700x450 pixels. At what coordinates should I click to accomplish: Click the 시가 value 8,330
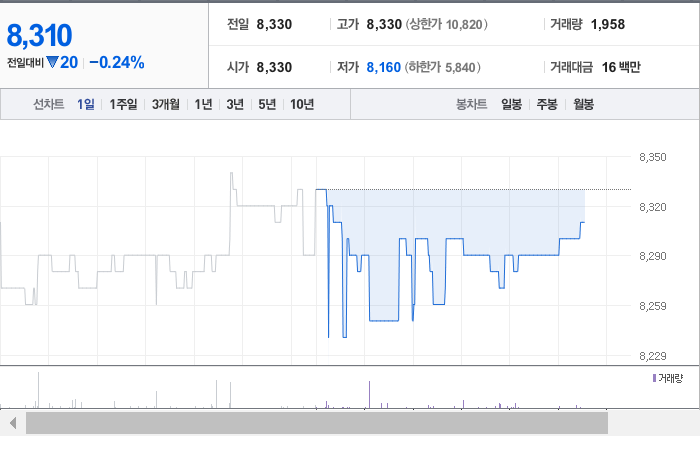[274, 67]
